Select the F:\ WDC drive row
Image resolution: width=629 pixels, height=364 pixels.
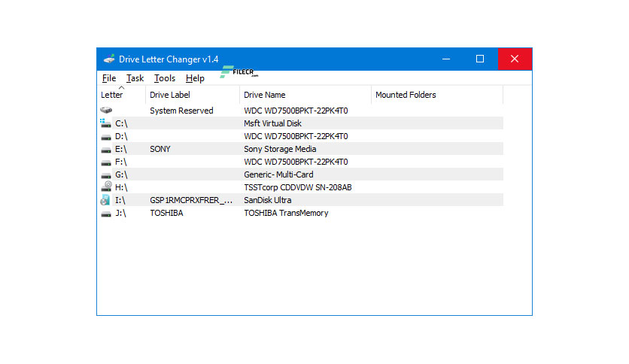[x=300, y=162]
